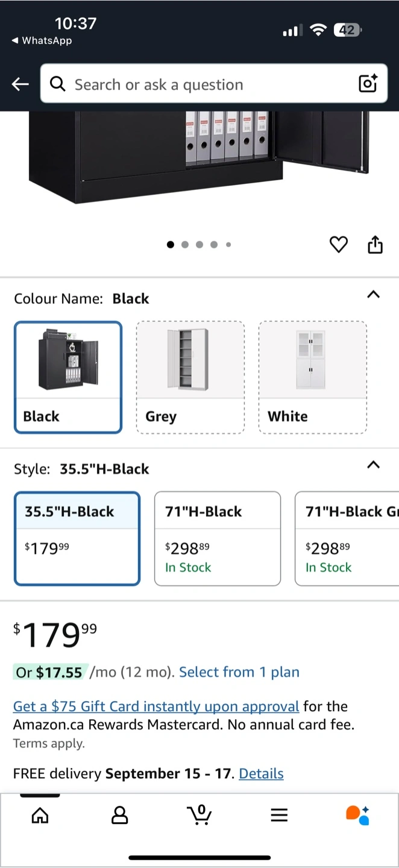
Task: Collapse the Colour Name section
Action: [x=374, y=295]
